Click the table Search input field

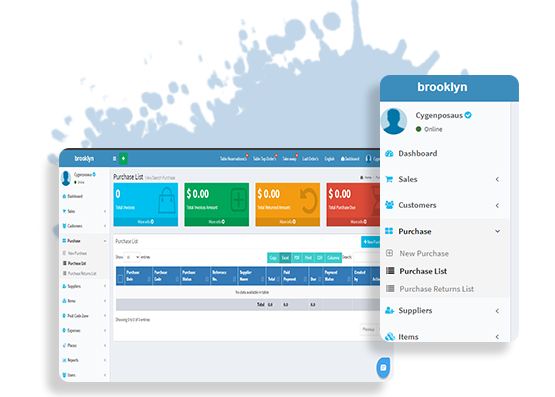click(x=367, y=257)
